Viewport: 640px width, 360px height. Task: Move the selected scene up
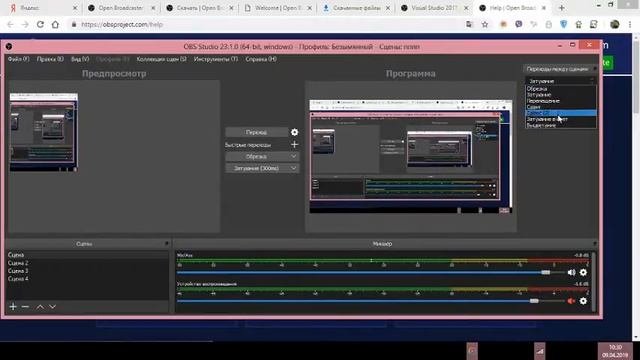point(40,307)
